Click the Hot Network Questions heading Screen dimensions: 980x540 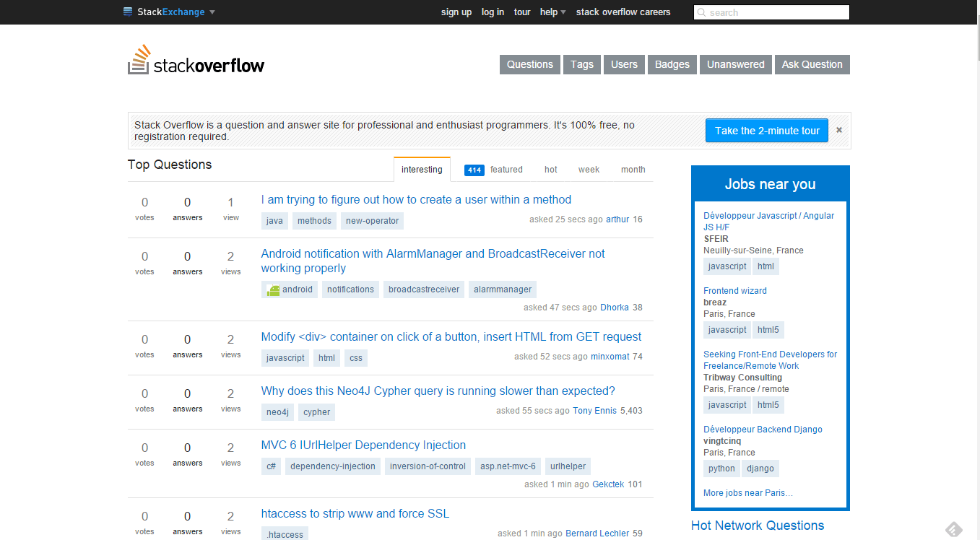(758, 526)
